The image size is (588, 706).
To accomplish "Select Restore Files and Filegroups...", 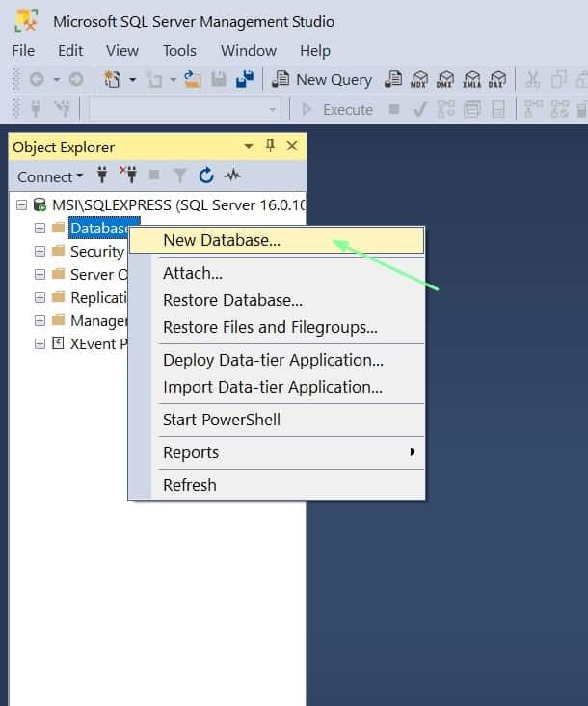I will click(x=277, y=327).
